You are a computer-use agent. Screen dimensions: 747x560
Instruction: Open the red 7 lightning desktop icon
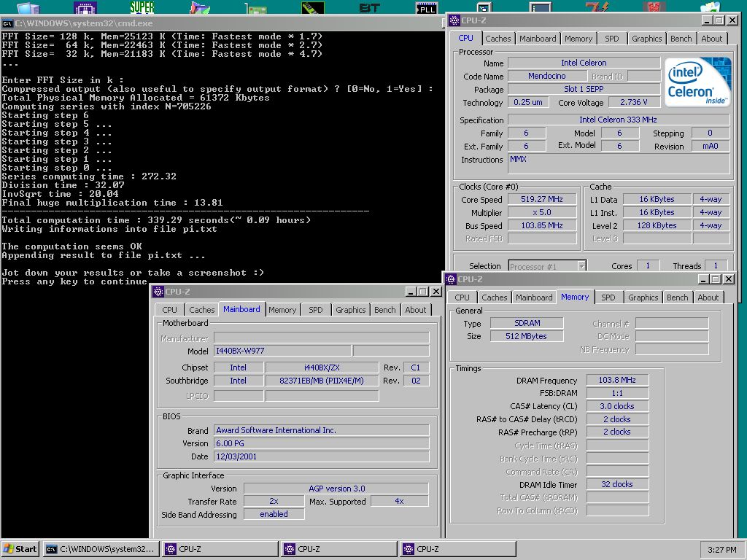[x=597, y=7]
